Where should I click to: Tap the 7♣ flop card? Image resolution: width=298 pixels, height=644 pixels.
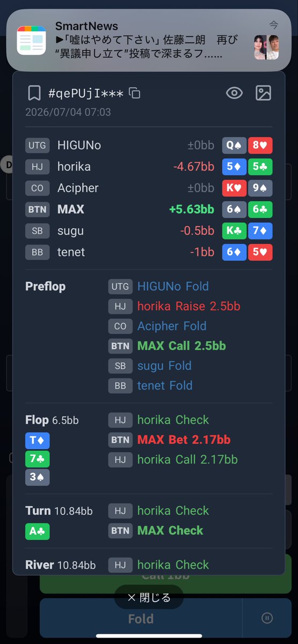point(38,459)
